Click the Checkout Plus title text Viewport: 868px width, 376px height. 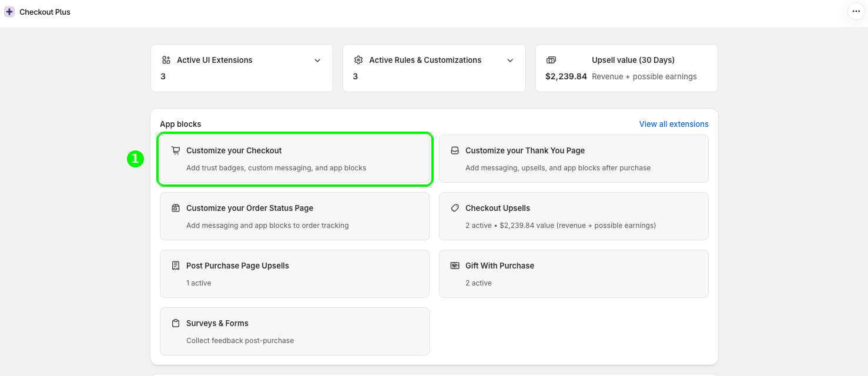(x=45, y=12)
